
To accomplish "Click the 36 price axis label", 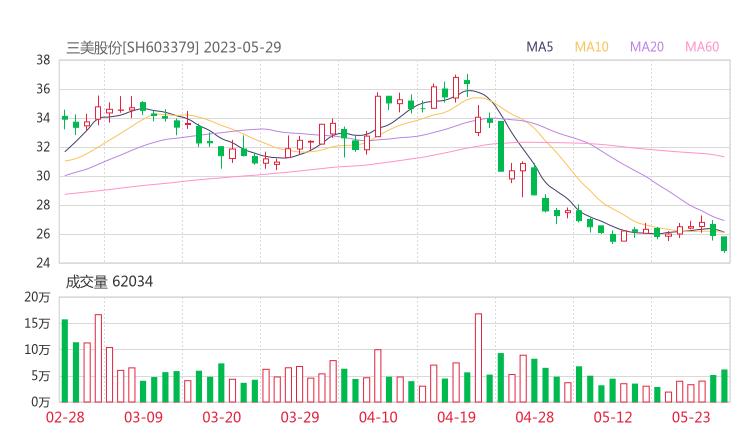I will (x=43, y=89).
